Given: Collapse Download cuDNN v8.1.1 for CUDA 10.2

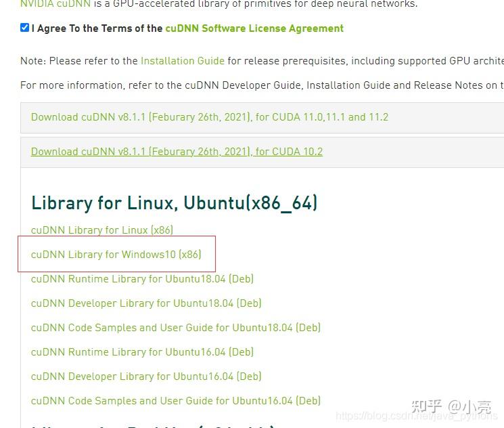Looking at the screenshot, I should click(177, 152).
